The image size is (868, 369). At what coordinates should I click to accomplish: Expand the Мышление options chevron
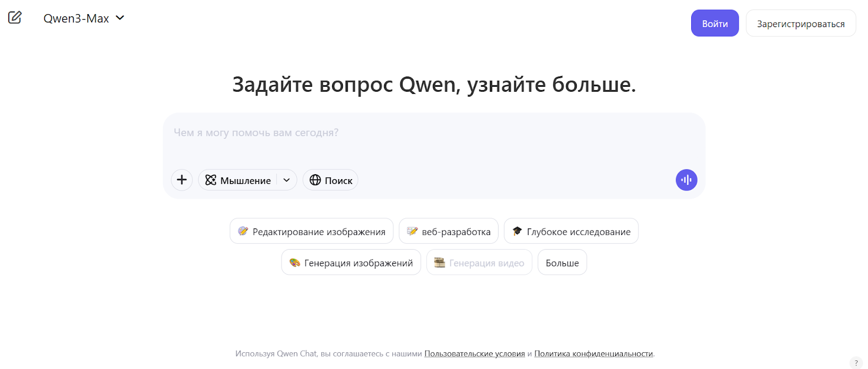click(x=286, y=180)
